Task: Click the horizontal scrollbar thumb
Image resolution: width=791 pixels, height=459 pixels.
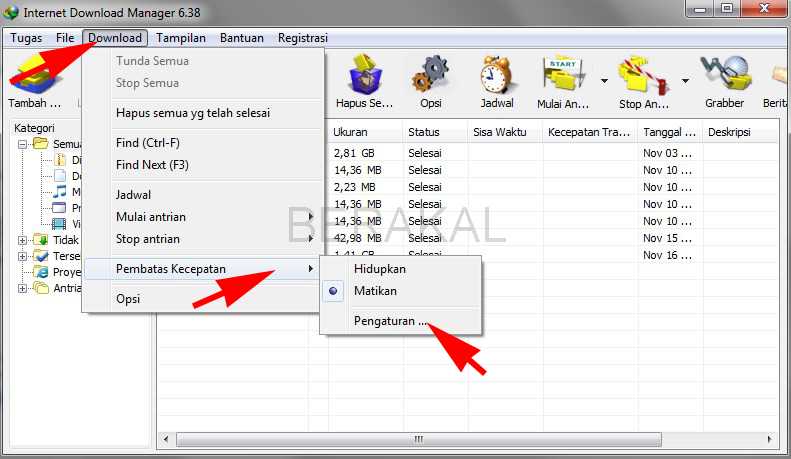Action: [x=419, y=439]
